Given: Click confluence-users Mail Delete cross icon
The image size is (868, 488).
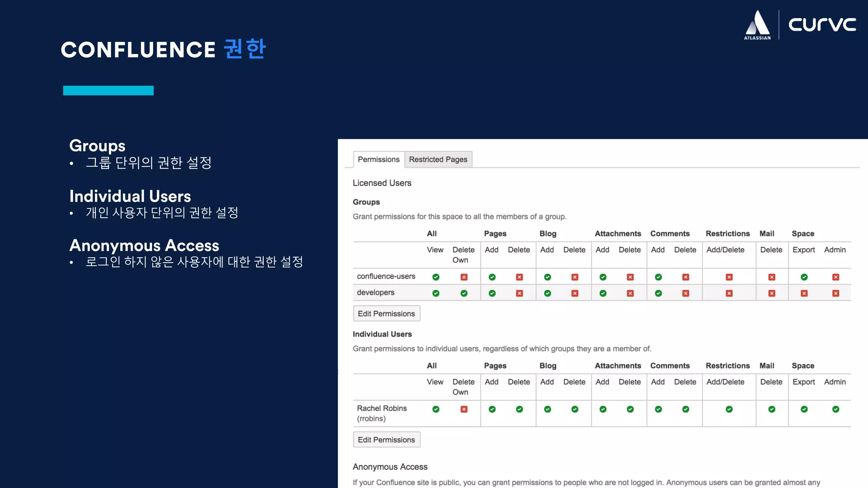Looking at the screenshot, I should [x=772, y=277].
